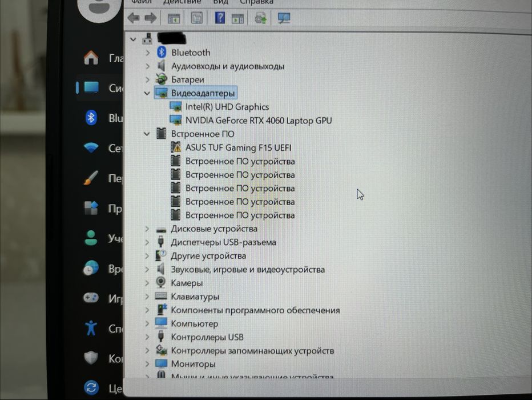Expand the Bluetooth category

pos(148,53)
